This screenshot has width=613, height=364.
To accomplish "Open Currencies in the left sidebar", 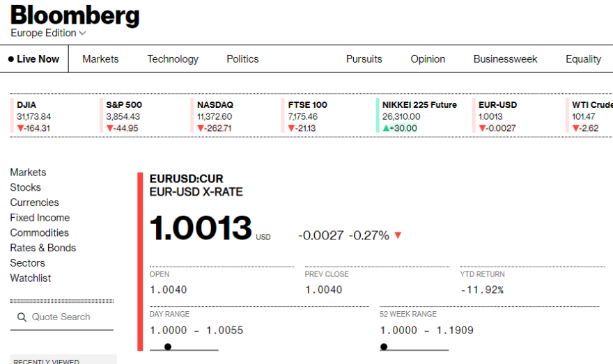I will click(34, 203).
